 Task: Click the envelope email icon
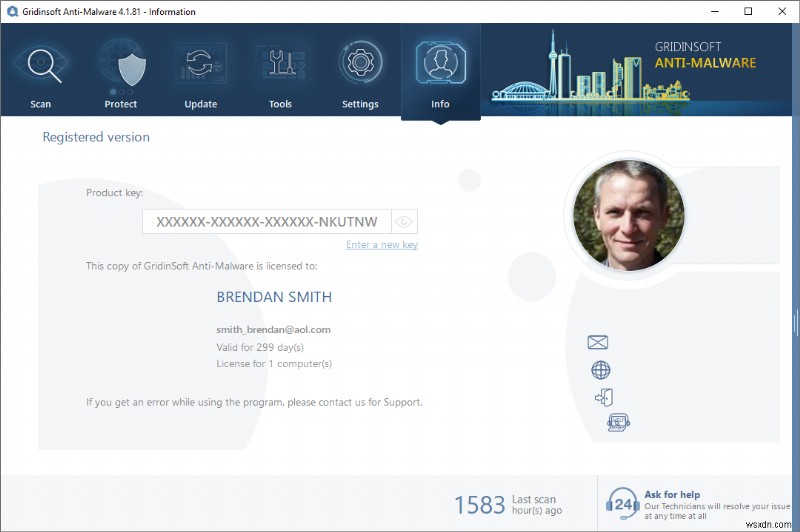point(597,342)
